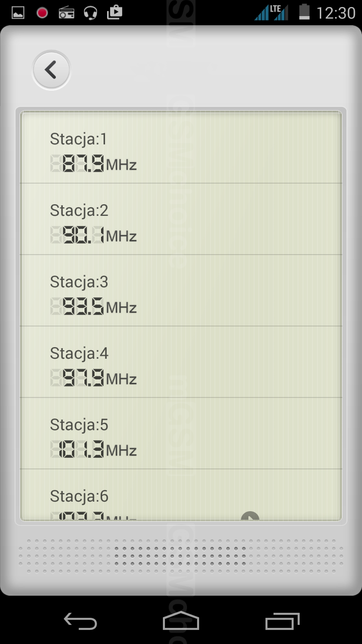The width and height of the screenshot is (362, 644).
Task: Tap the partially visible play icon beside Stacja:6
Action: coord(250,516)
